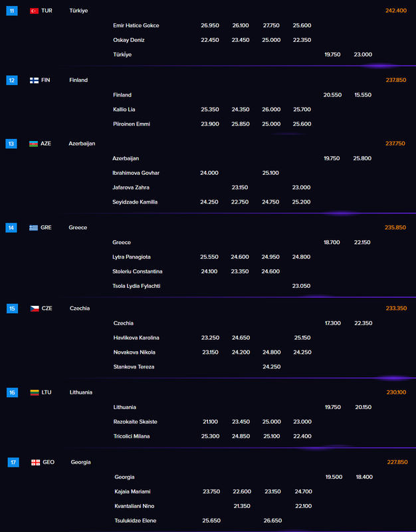Image resolution: width=416 pixels, height=532 pixels.
Task: Select gymnast Kallio Lia
Action: (124, 110)
